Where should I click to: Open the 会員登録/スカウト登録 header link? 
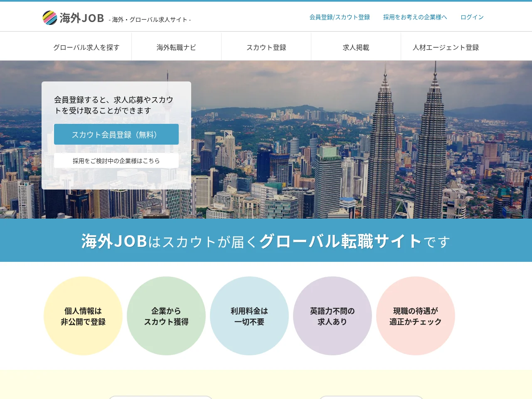click(x=340, y=17)
